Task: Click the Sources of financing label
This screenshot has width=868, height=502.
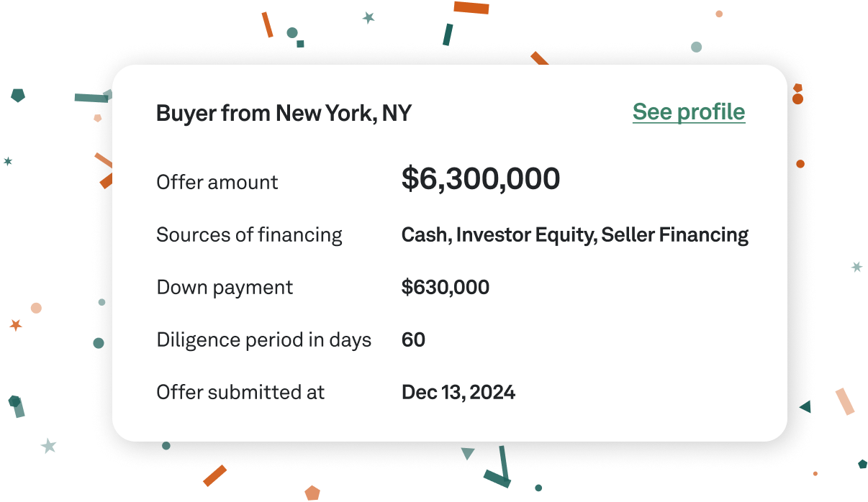Action: pyautogui.click(x=249, y=235)
